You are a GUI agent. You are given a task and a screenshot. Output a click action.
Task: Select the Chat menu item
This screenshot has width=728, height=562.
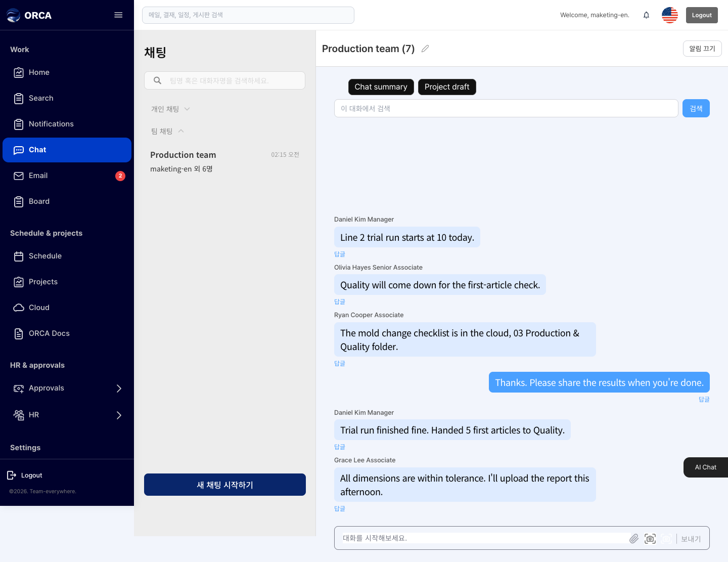coord(67,150)
